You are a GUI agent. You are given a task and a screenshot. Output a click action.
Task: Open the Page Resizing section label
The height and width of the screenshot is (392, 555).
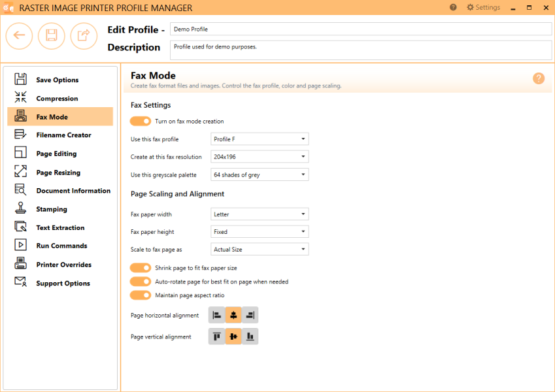[58, 172]
